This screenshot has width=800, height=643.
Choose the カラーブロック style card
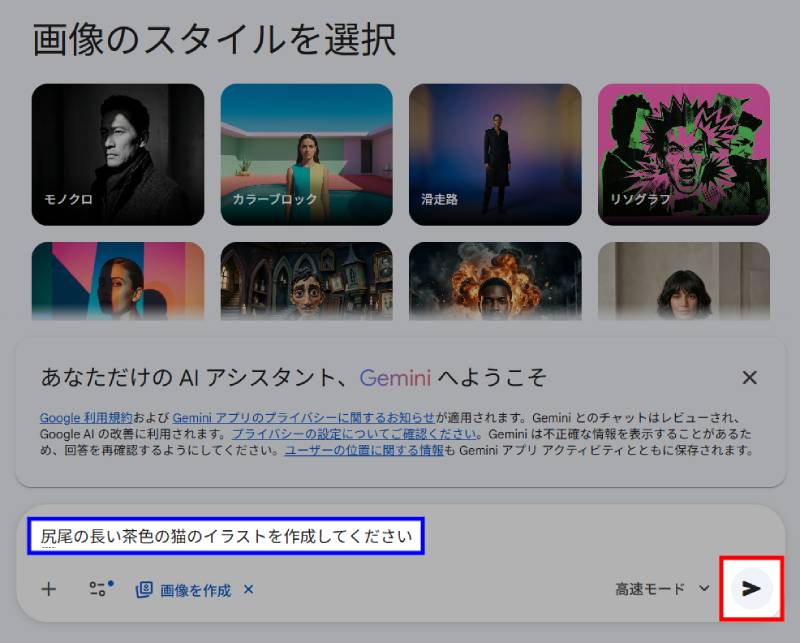pyautogui.click(x=306, y=154)
